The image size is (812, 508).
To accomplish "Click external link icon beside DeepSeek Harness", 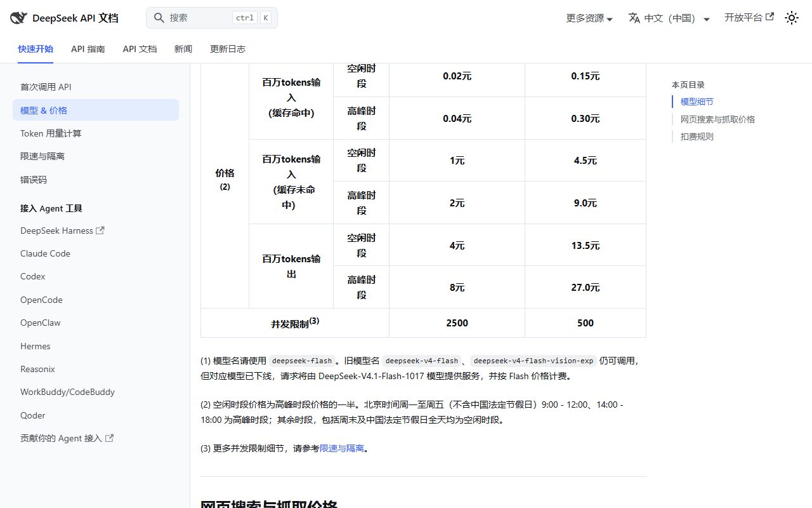I will [x=100, y=231].
